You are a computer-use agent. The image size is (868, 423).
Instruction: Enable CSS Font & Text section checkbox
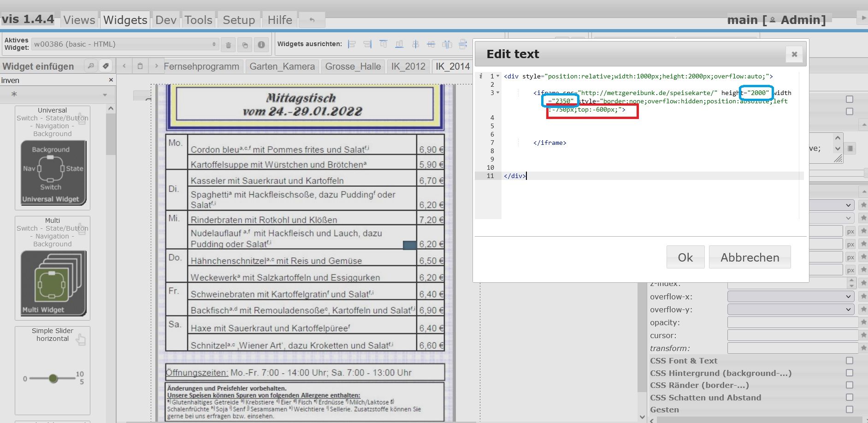(x=850, y=361)
